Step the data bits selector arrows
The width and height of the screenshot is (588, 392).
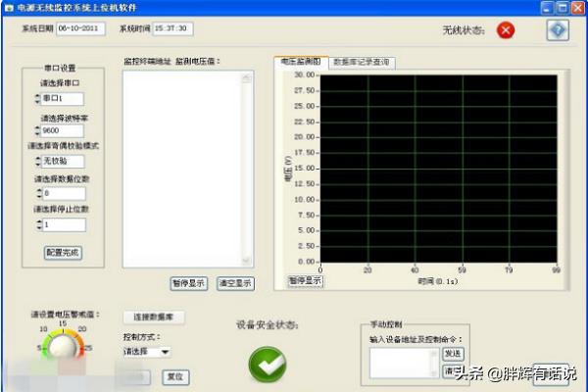[x=38, y=194]
